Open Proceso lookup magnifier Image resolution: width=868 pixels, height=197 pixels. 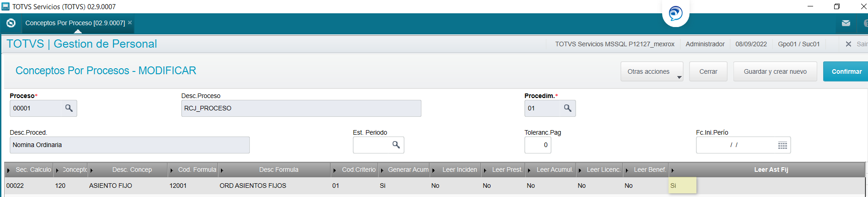click(x=69, y=108)
